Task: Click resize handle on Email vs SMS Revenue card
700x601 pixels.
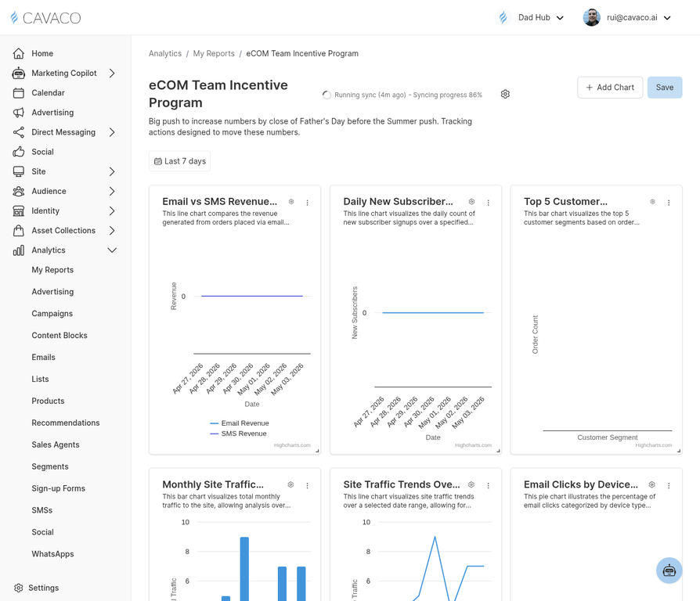Action: click(317, 451)
